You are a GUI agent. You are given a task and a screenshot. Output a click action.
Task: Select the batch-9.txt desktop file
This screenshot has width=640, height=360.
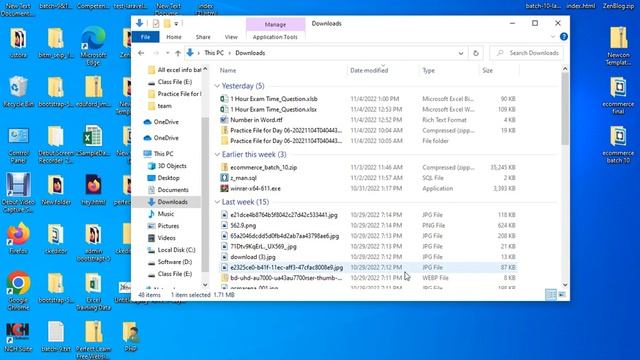point(56,337)
